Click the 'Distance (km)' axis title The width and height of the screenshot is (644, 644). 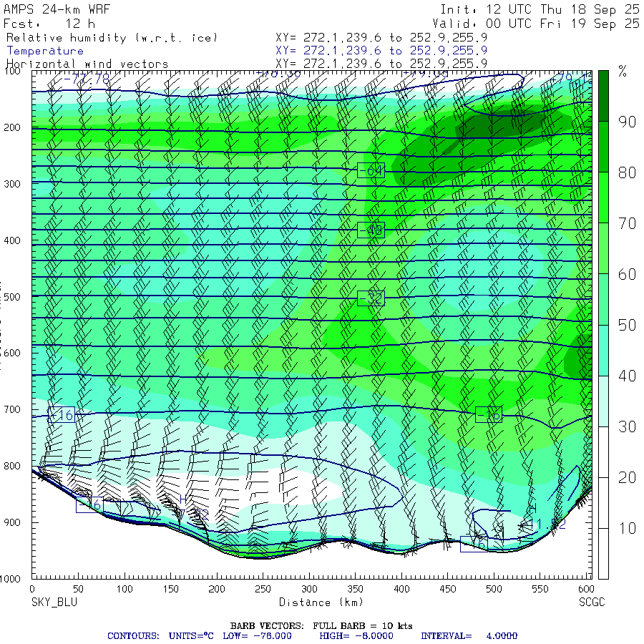click(x=321, y=602)
